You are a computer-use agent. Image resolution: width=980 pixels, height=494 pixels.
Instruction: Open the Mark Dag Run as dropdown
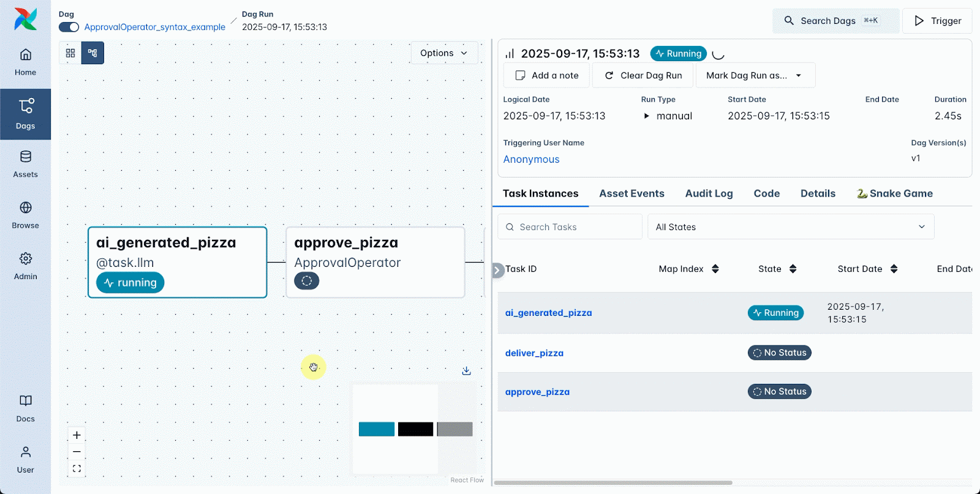tap(755, 75)
